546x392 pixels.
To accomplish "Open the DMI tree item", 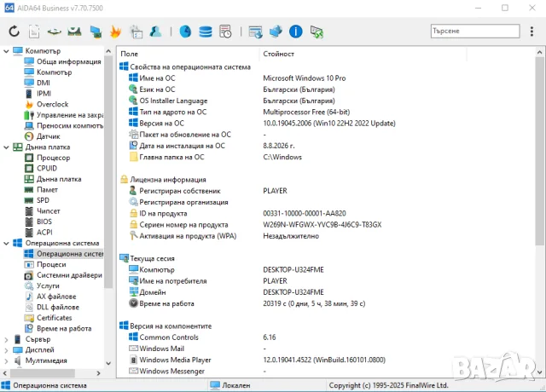I will pos(44,83).
